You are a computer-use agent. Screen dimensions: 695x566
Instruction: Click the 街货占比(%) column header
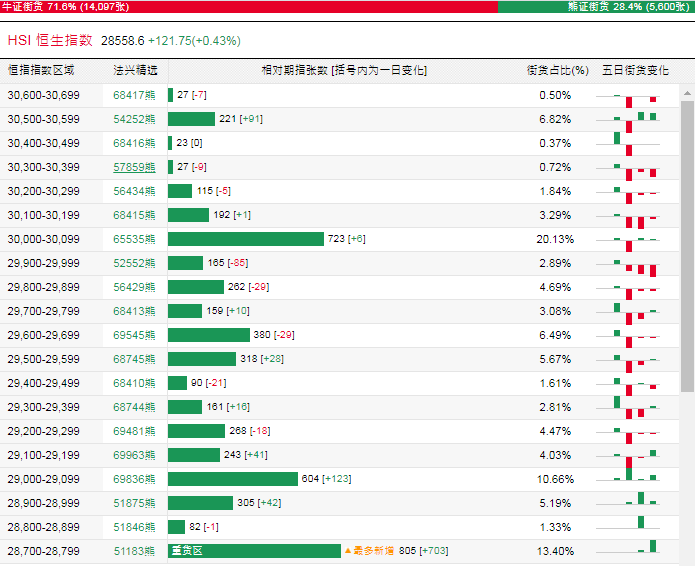(x=558, y=70)
